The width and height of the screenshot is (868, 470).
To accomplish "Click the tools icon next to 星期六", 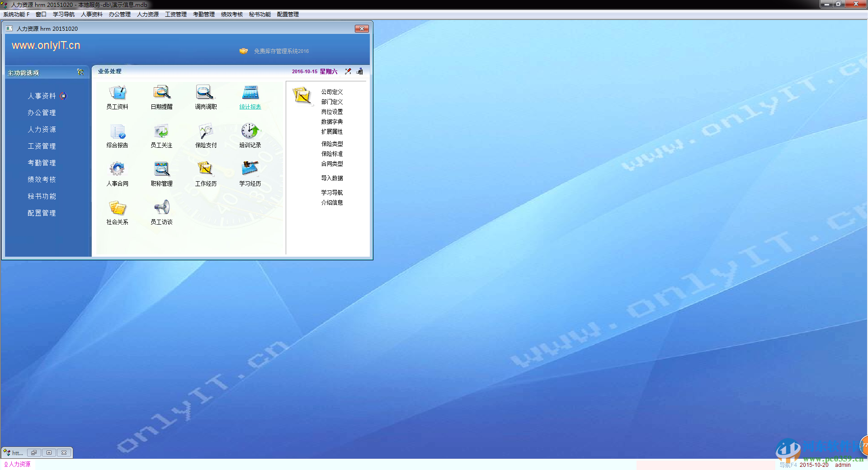I will point(348,71).
